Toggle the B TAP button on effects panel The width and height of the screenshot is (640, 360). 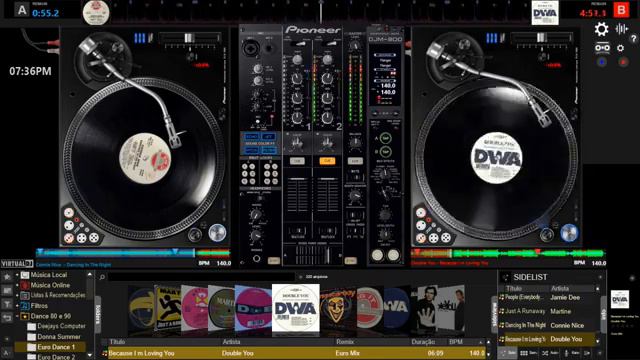[x=385, y=152]
